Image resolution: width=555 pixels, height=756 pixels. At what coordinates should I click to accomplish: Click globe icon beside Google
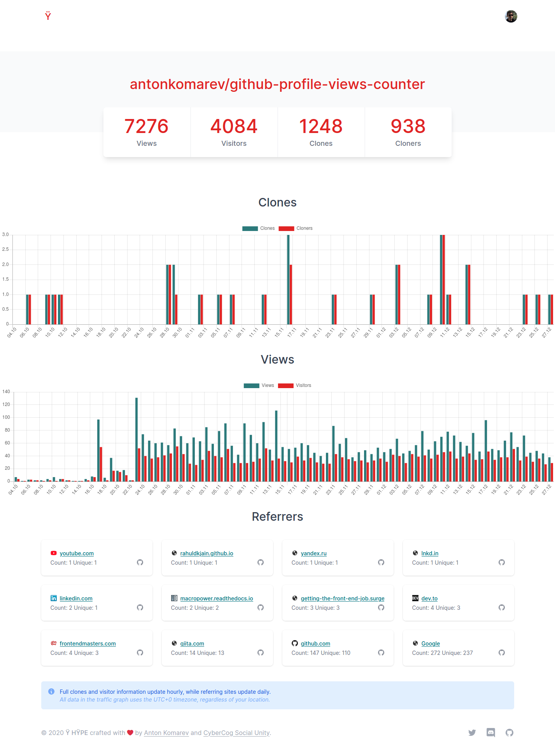(x=415, y=644)
